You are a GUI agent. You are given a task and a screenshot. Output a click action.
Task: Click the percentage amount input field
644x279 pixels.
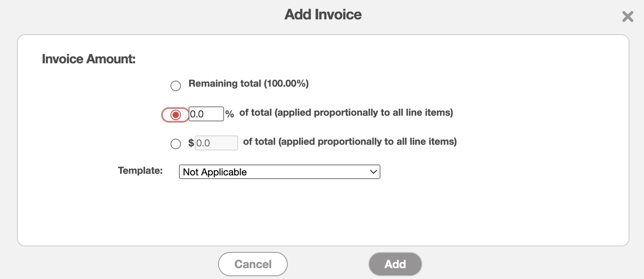coord(206,114)
